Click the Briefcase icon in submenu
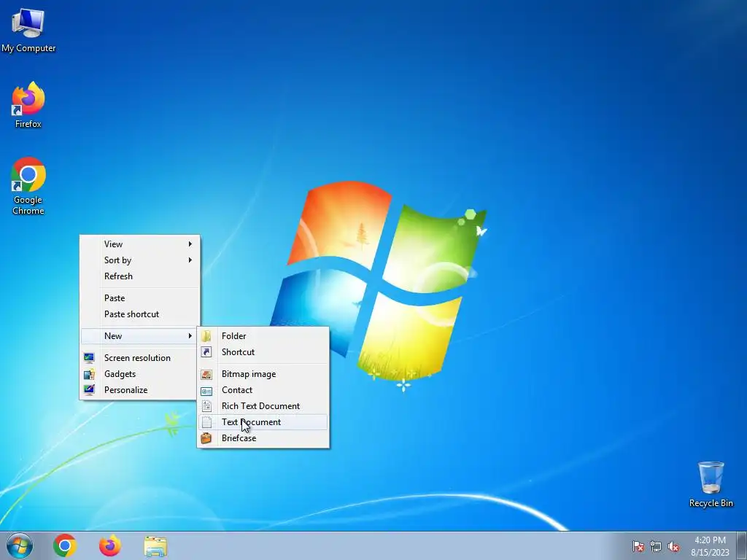This screenshot has width=747, height=560. 206,438
